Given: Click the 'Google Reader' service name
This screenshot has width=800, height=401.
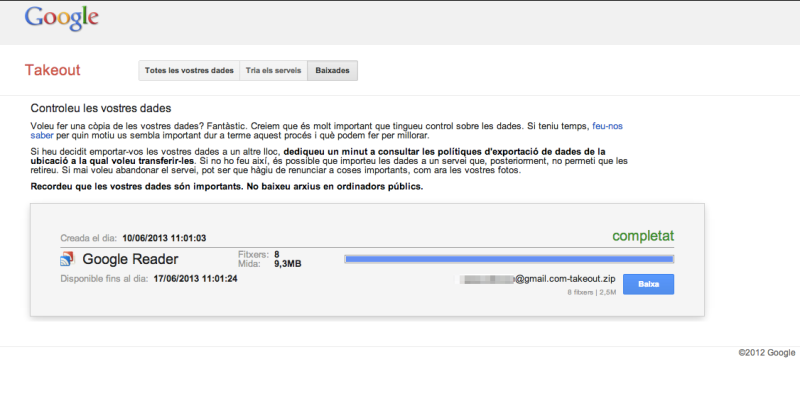Looking at the screenshot, I should click(x=130, y=259).
